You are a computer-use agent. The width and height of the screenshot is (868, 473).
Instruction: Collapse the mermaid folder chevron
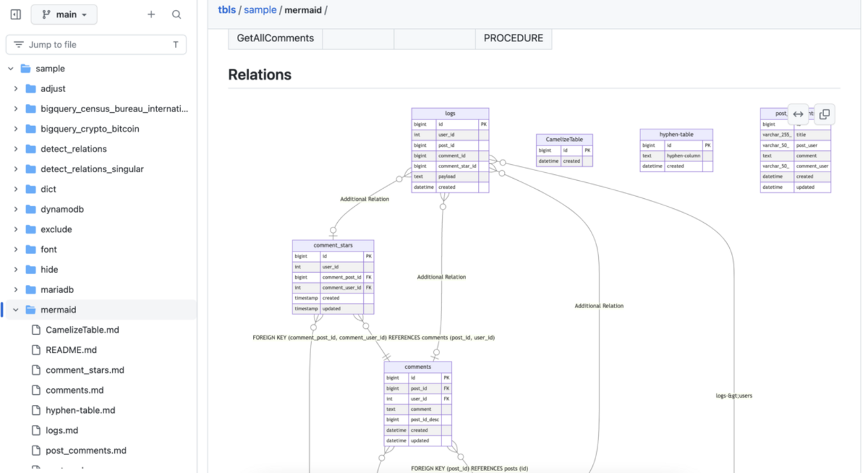pyautogui.click(x=16, y=310)
